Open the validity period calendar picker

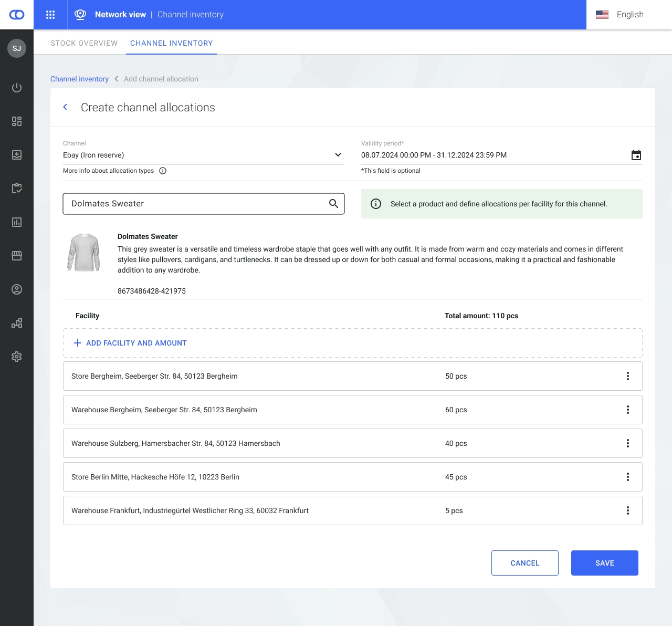[636, 155]
